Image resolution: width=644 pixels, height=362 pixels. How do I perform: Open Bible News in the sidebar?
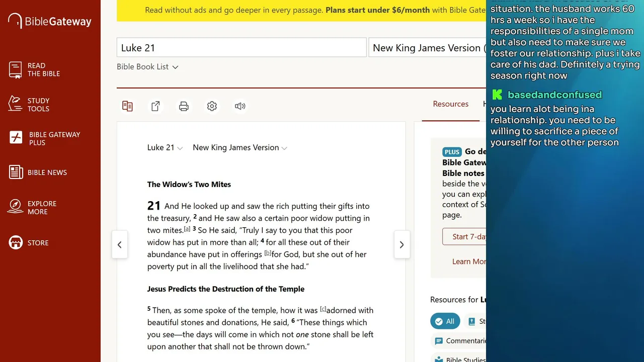click(38, 172)
